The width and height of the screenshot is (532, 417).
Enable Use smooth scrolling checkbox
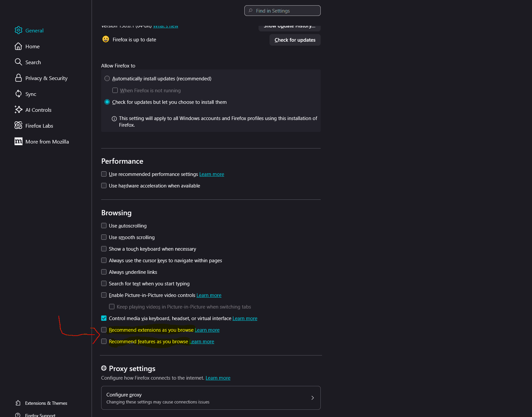pyautogui.click(x=104, y=237)
